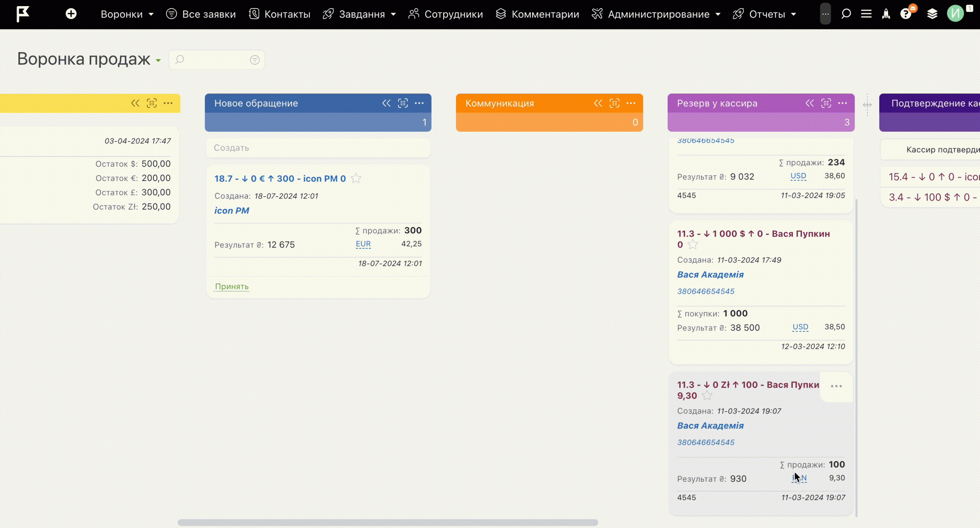Open the Воронка продаж title dropdown arrow
Viewport: 980px width, 528px height.
[158, 60]
